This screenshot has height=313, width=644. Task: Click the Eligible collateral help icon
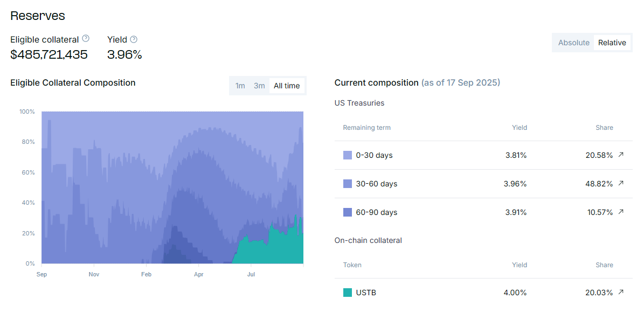click(x=86, y=39)
